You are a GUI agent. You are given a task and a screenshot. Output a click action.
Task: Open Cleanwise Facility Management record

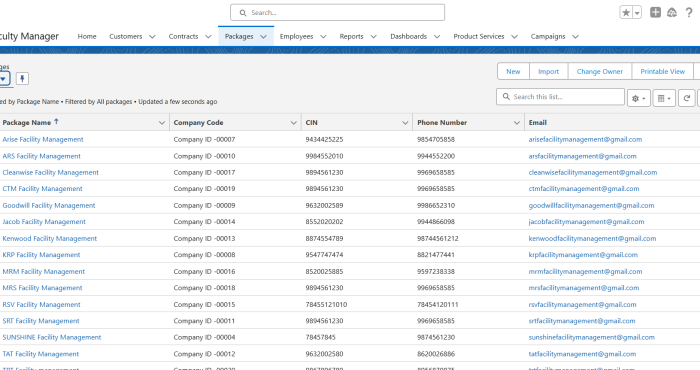coord(50,172)
